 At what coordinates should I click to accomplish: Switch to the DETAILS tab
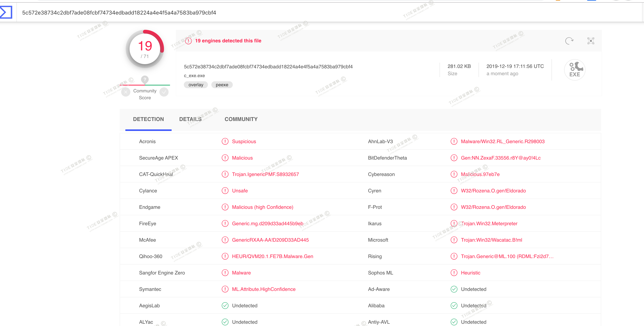[x=190, y=119]
